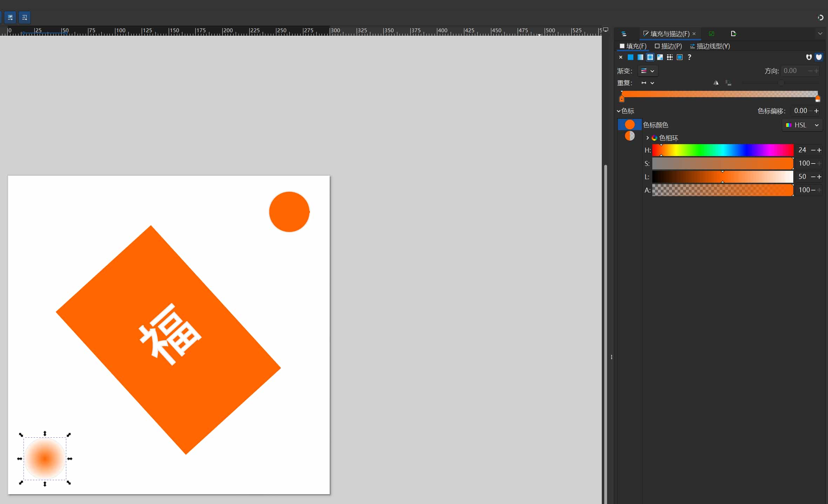Switch to the 描边线型(Y) tab
The height and width of the screenshot is (504, 828).
710,46
